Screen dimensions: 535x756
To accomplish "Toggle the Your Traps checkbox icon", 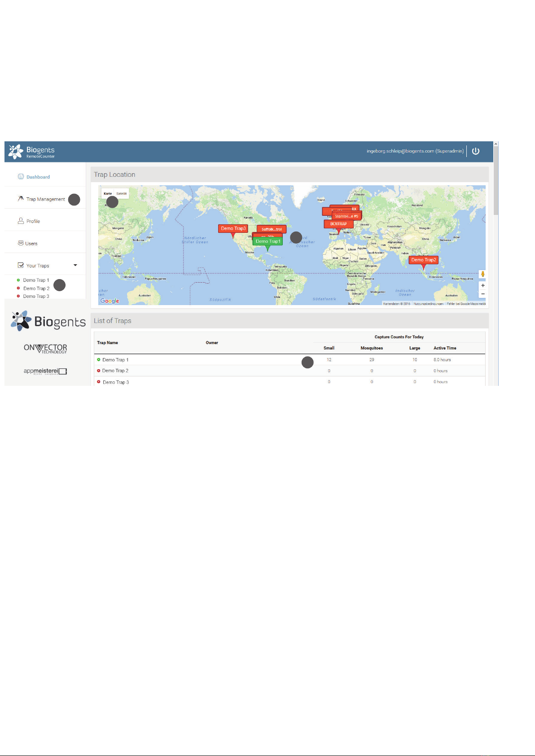I will [21, 265].
